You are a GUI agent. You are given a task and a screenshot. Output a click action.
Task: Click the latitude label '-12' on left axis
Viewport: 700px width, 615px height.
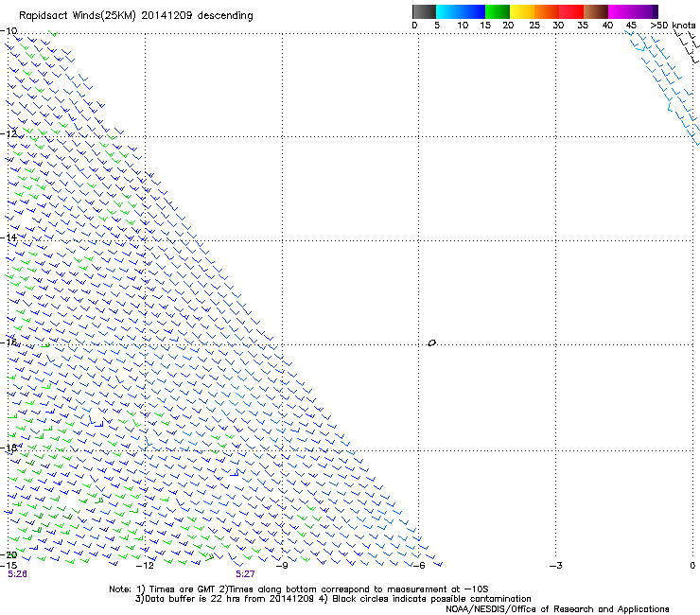9,133
